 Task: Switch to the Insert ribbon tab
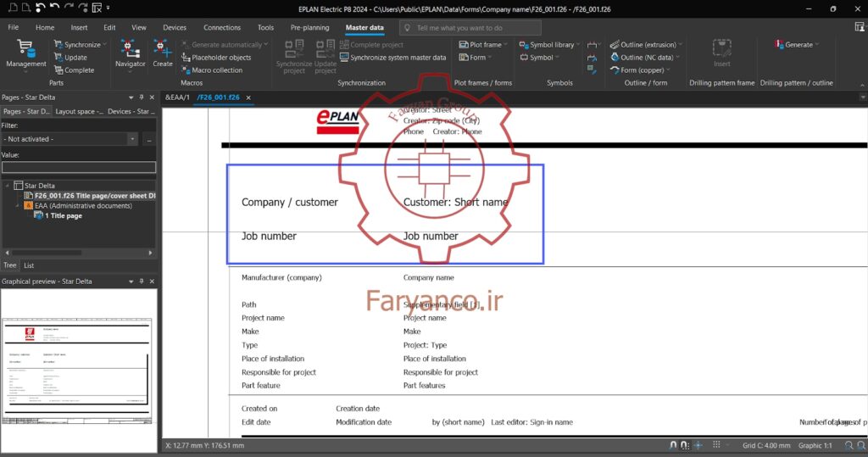pyautogui.click(x=79, y=27)
